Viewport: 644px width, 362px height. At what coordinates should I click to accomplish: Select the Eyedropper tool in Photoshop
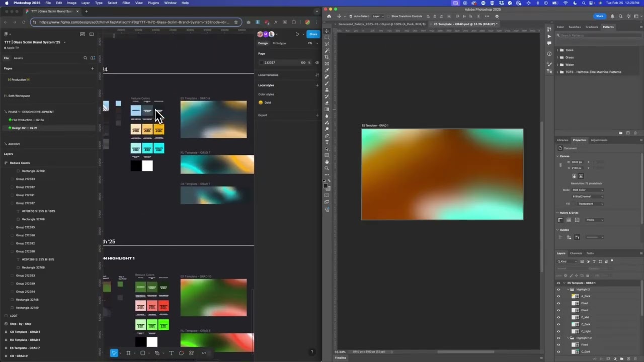pyautogui.click(x=327, y=70)
